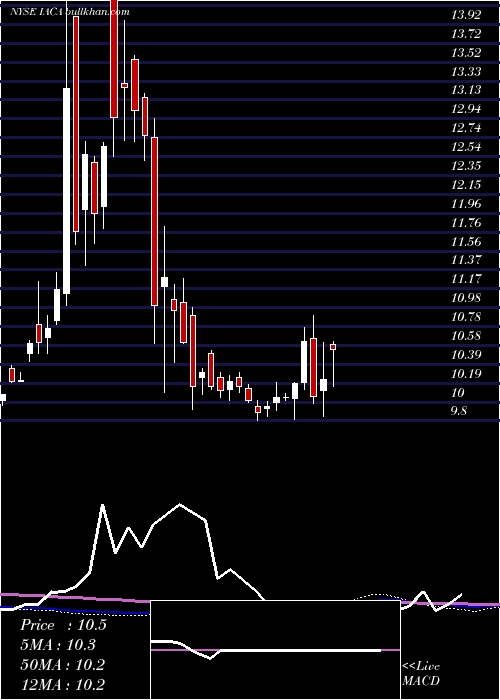The width and height of the screenshot is (500, 700).
Task: Click the 13.72 price axis label
Action: tap(466, 34)
